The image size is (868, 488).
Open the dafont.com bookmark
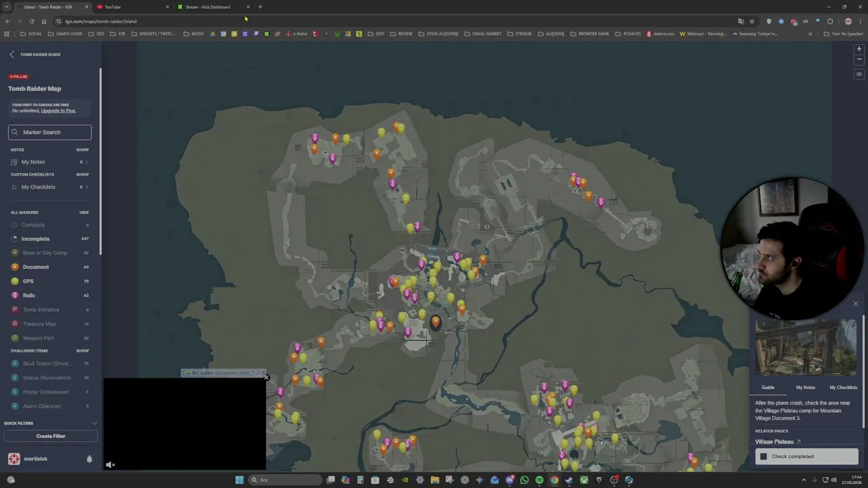pyautogui.click(x=660, y=33)
